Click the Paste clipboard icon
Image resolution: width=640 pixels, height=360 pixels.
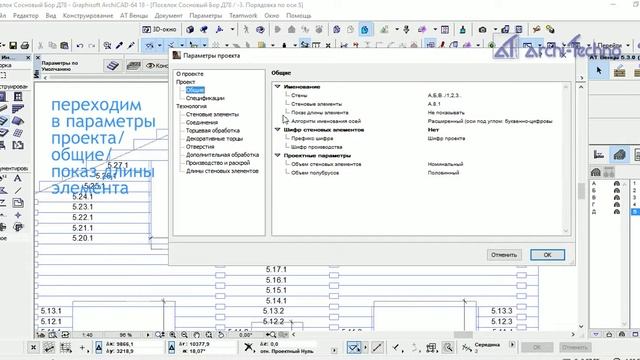64,45
